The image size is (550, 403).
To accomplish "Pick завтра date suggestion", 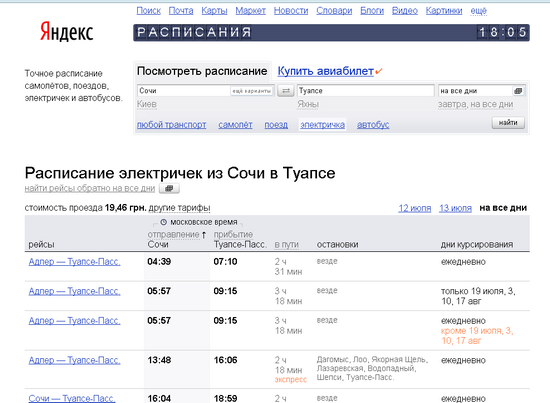I will [x=452, y=104].
